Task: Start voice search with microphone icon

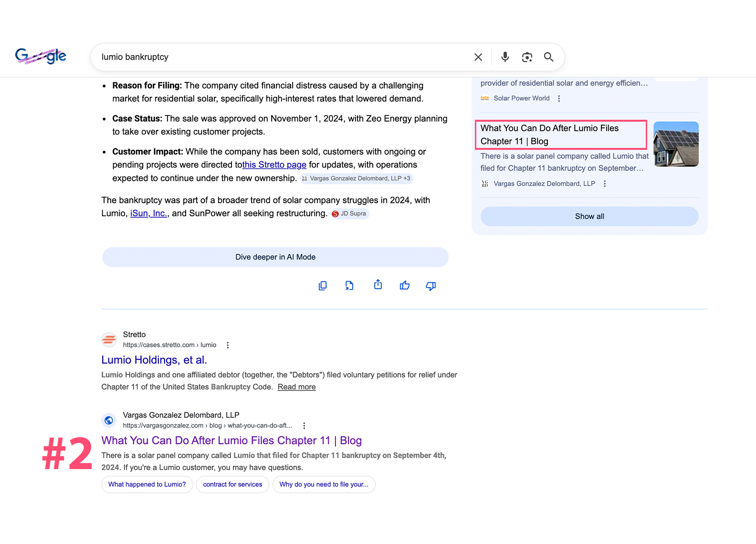Action: pyautogui.click(x=504, y=57)
